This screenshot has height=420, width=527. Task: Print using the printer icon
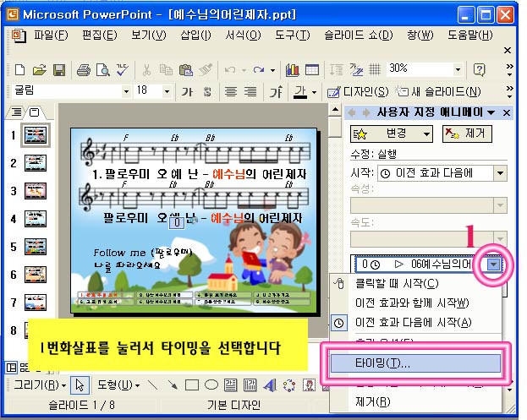coord(84,70)
